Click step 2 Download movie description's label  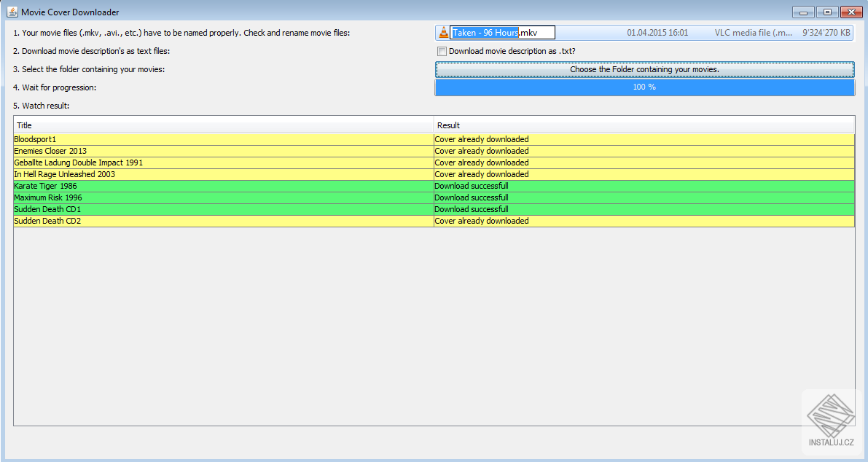(x=91, y=52)
